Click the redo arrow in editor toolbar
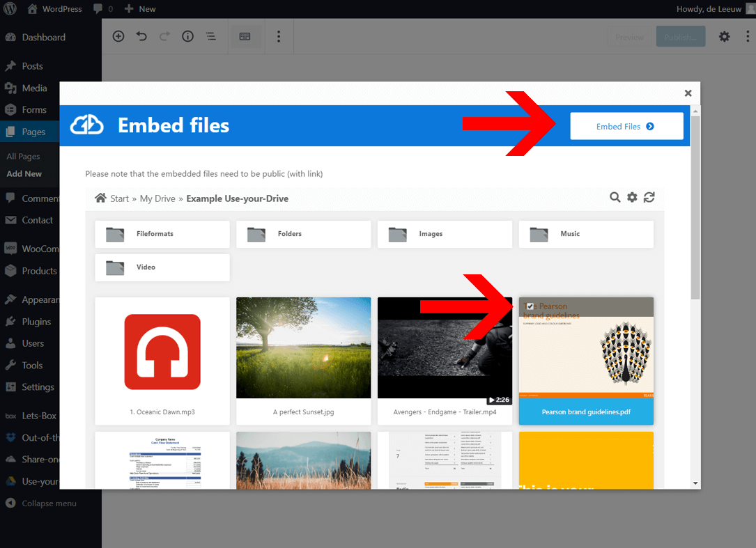Viewport: 756px width, 548px height. tap(164, 36)
